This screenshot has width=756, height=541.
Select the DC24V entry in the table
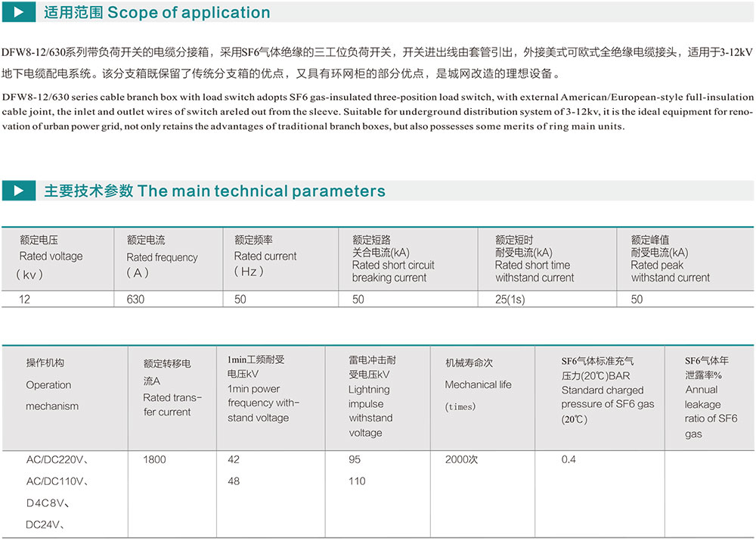(x=45, y=524)
